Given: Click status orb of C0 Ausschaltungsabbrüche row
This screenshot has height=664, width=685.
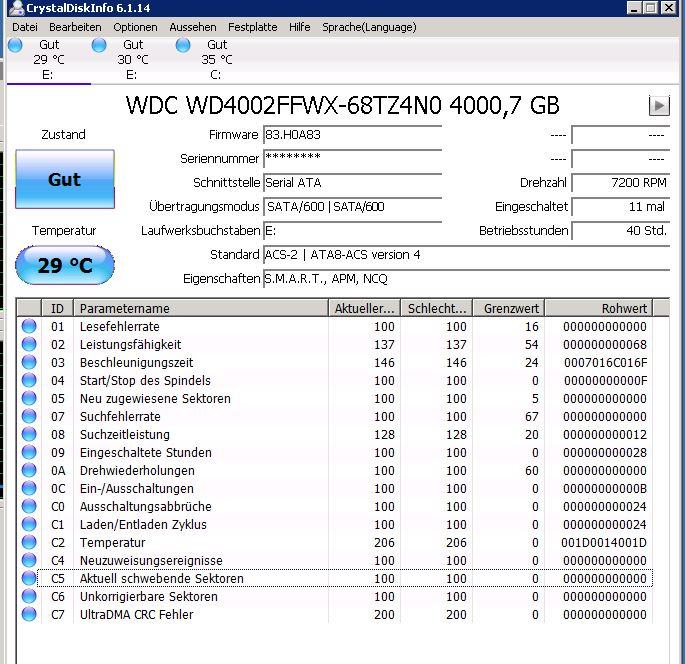Looking at the screenshot, I should (29, 506).
